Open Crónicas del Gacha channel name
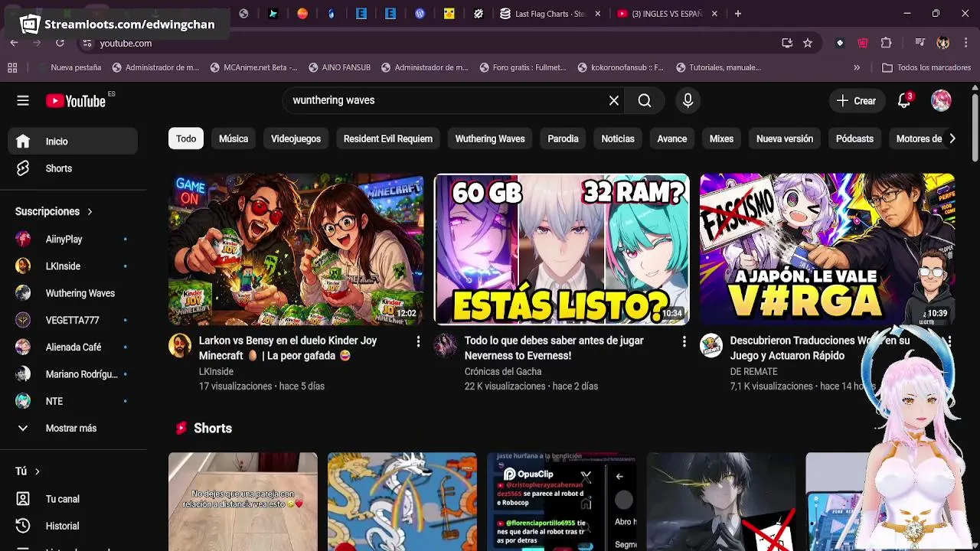This screenshot has height=551, width=980. [x=503, y=372]
